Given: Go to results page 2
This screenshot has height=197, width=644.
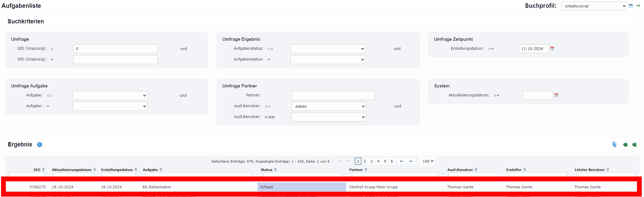Looking at the screenshot, I should (x=365, y=161).
